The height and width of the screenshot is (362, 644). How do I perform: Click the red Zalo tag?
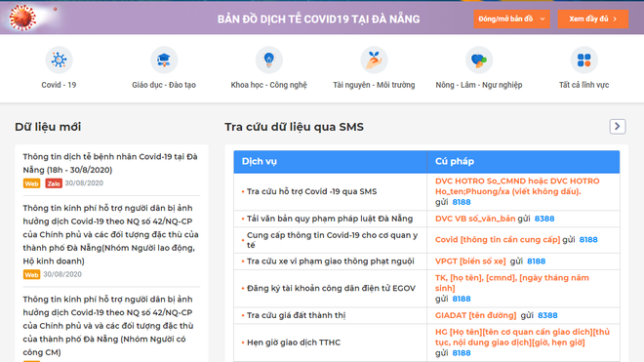54,183
